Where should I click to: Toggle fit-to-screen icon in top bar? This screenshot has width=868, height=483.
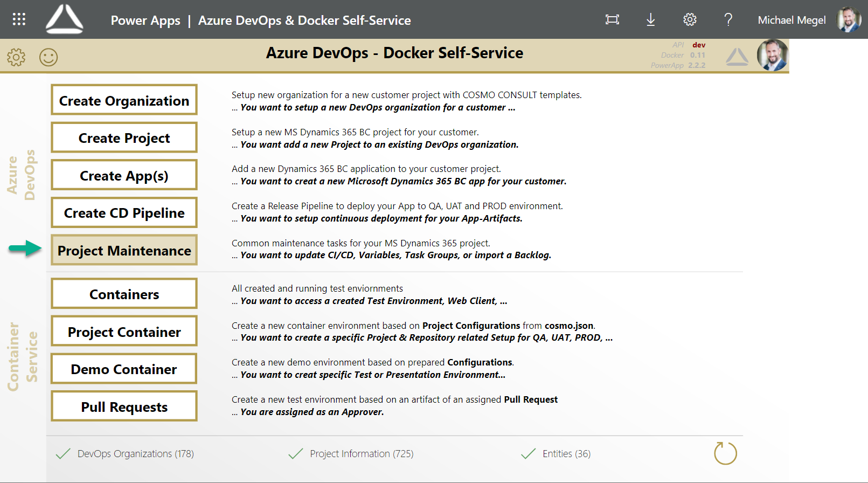(612, 20)
